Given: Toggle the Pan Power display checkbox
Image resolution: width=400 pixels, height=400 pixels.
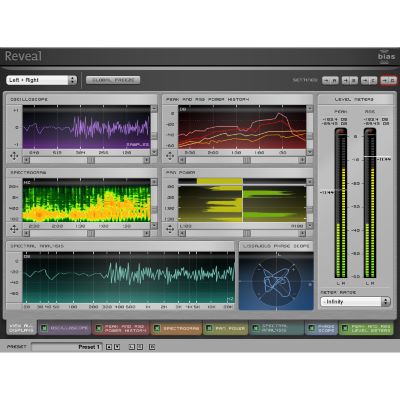Looking at the screenshot, I should (209, 328).
